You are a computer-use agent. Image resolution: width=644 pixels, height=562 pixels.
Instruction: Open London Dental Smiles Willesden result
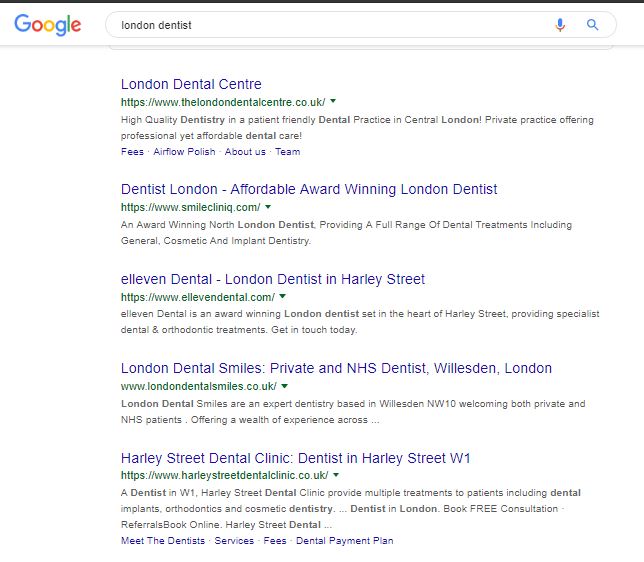[x=336, y=369]
